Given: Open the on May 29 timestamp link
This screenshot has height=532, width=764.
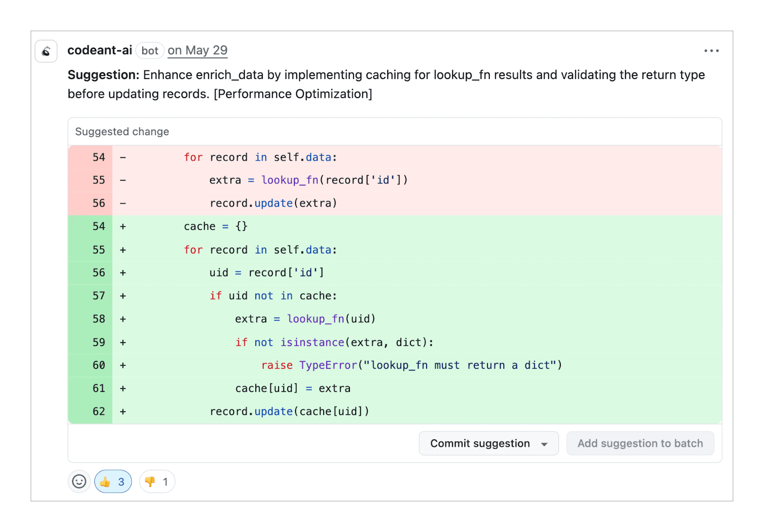Looking at the screenshot, I should [197, 50].
